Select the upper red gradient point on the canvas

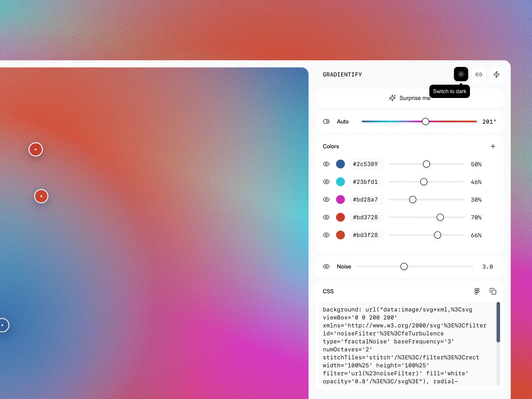pos(36,149)
